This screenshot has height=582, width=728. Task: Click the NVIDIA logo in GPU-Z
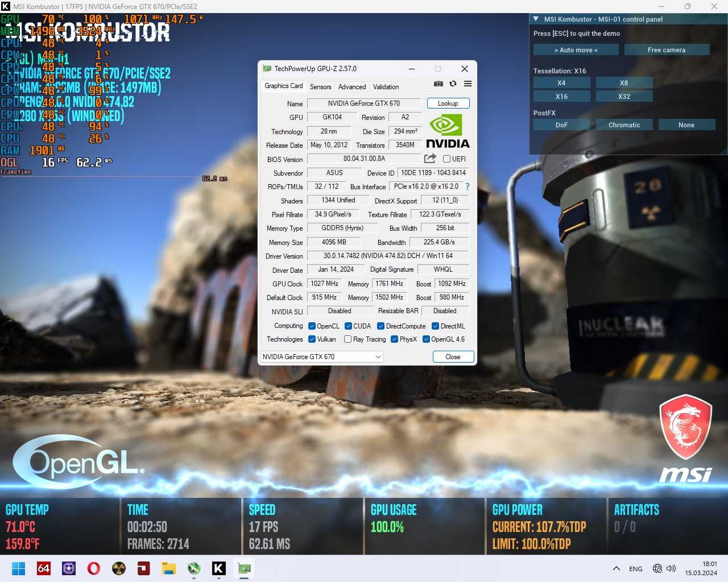[x=448, y=132]
